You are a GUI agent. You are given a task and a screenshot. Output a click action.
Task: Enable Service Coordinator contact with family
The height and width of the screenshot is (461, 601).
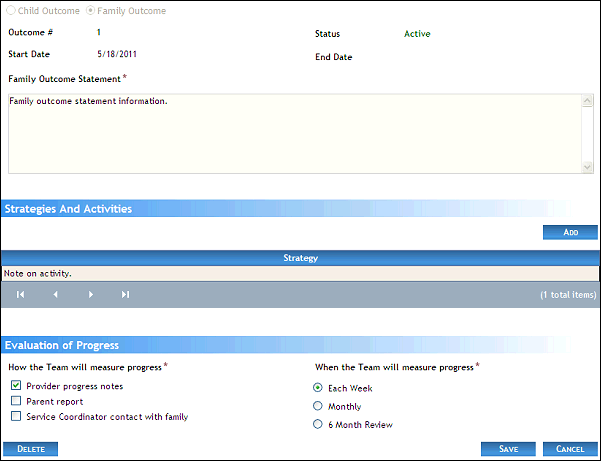click(x=16, y=417)
